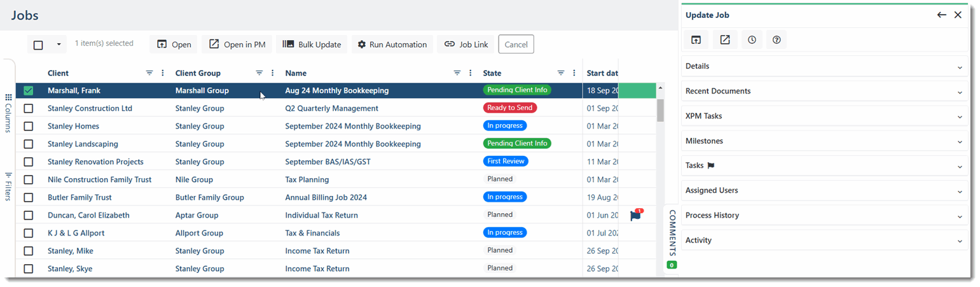Open the help question mark icon
This screenshot has width=980, height=287.
coord(776,40)
